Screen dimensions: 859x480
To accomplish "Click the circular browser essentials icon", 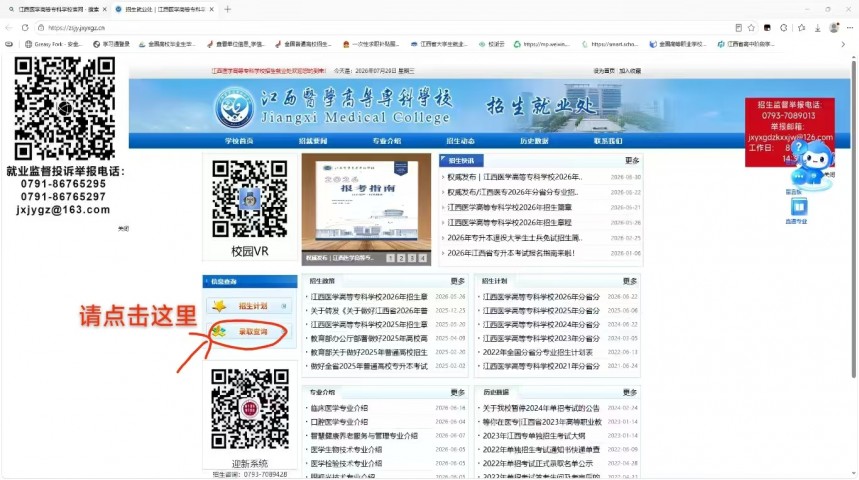I will pos(784,27).
